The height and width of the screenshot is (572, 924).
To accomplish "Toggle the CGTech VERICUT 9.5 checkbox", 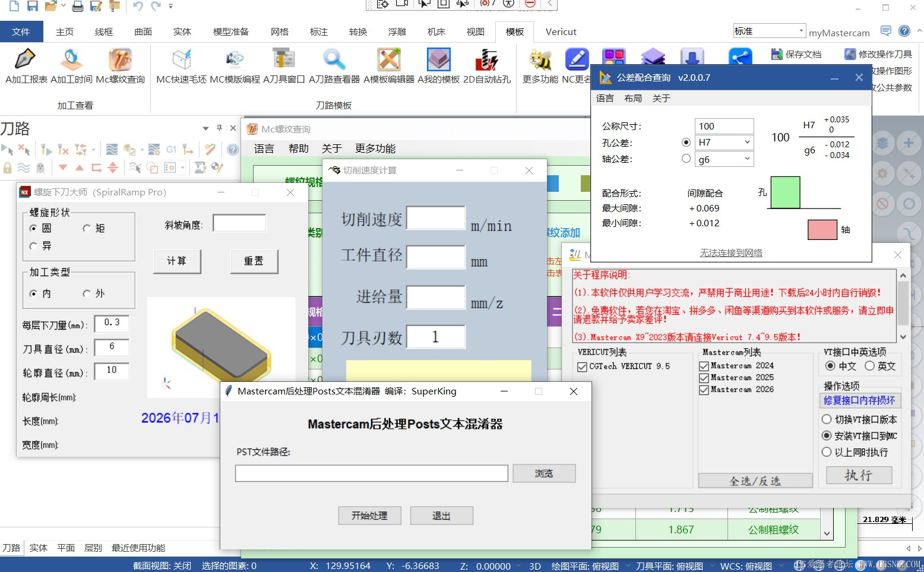I will pos(583,367).
